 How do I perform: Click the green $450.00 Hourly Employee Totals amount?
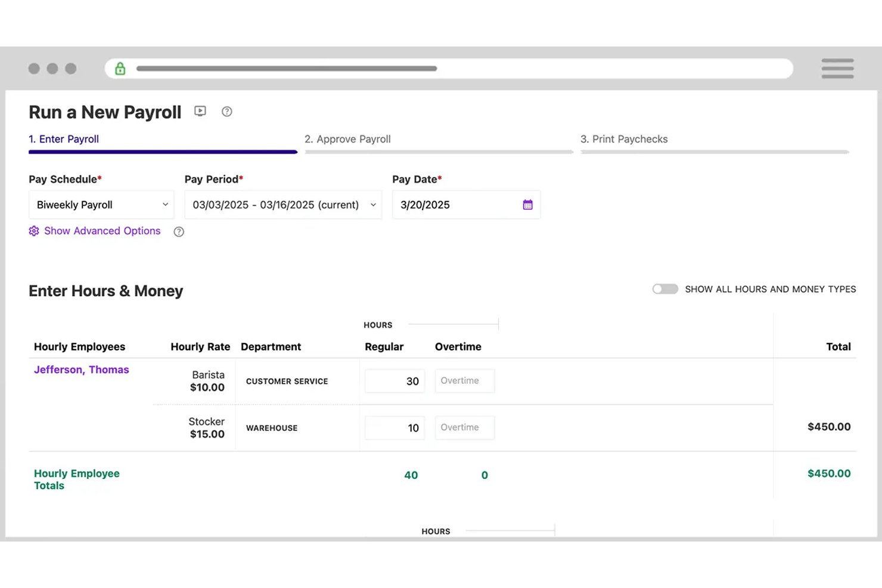[x=829, y=474]
